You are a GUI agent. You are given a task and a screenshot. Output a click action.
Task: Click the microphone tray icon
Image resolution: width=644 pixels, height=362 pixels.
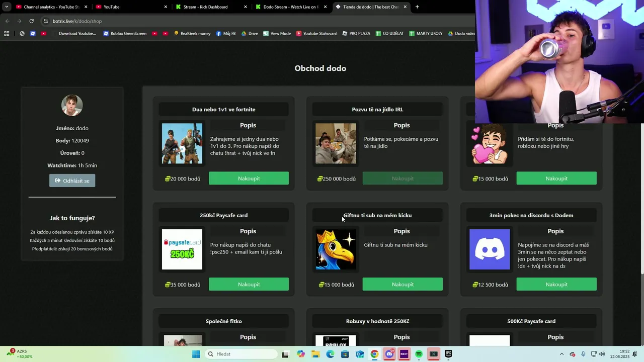tap(583, 354)
